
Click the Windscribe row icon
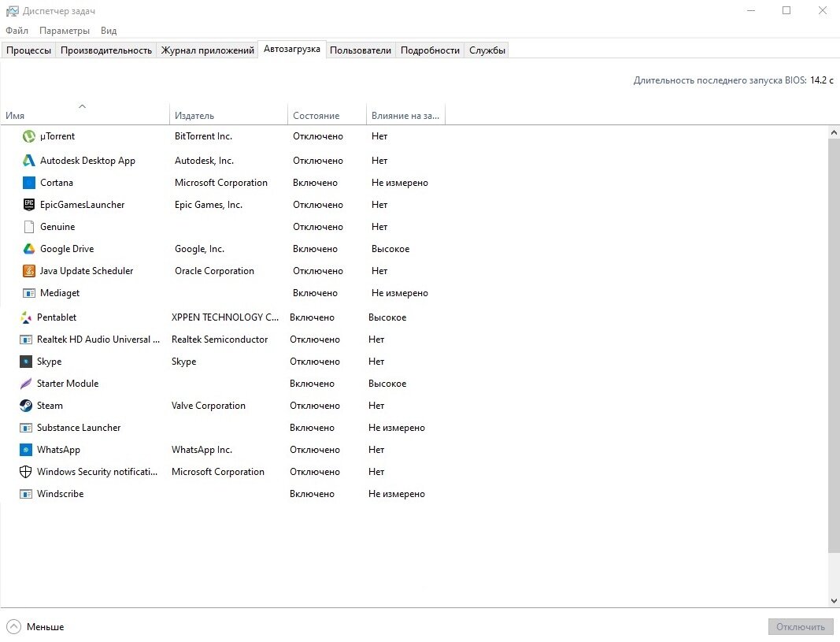26,494
